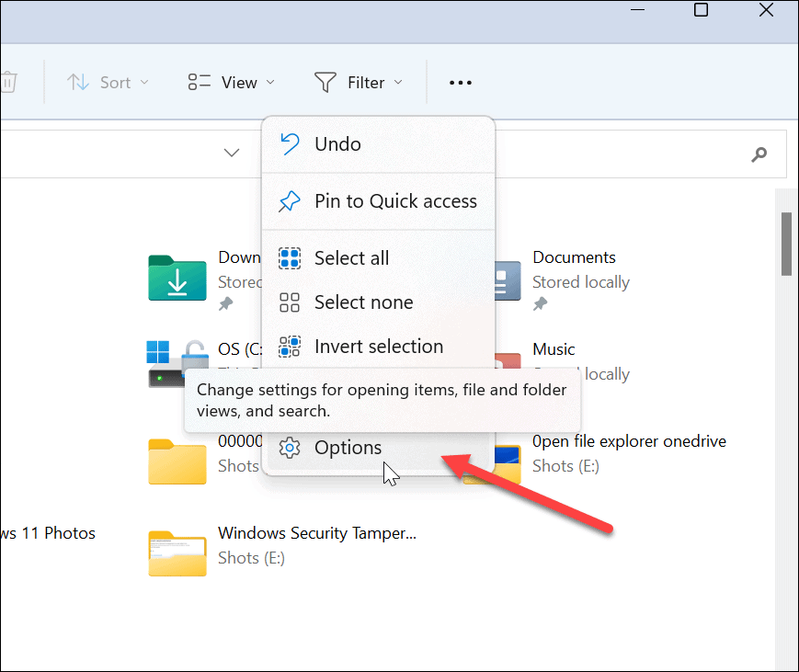Click the See more three-dots button
This screenshot has width=799, height=672.
pos(460,82)
